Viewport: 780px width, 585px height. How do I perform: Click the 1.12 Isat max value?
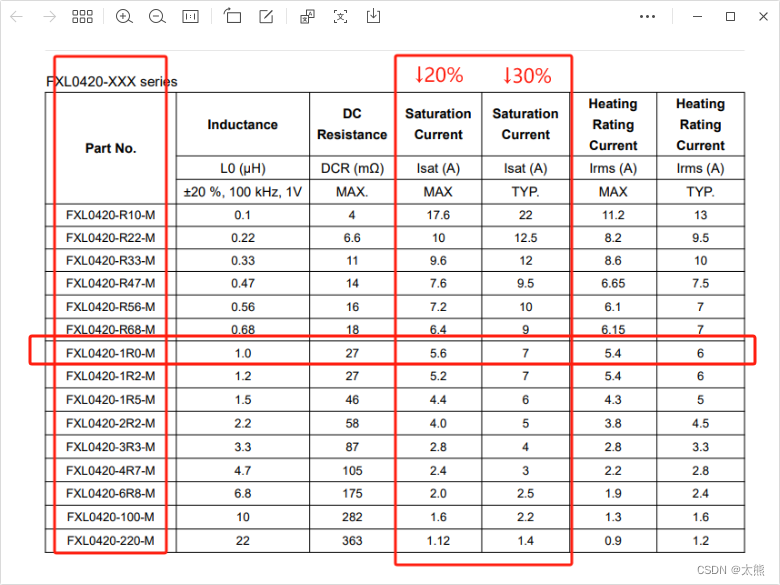coord(438,541)
